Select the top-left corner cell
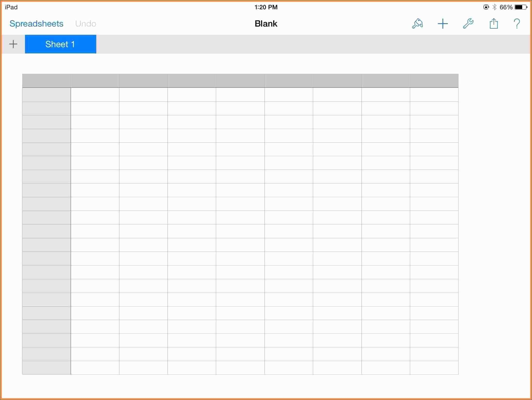 [x=46, y=81]
